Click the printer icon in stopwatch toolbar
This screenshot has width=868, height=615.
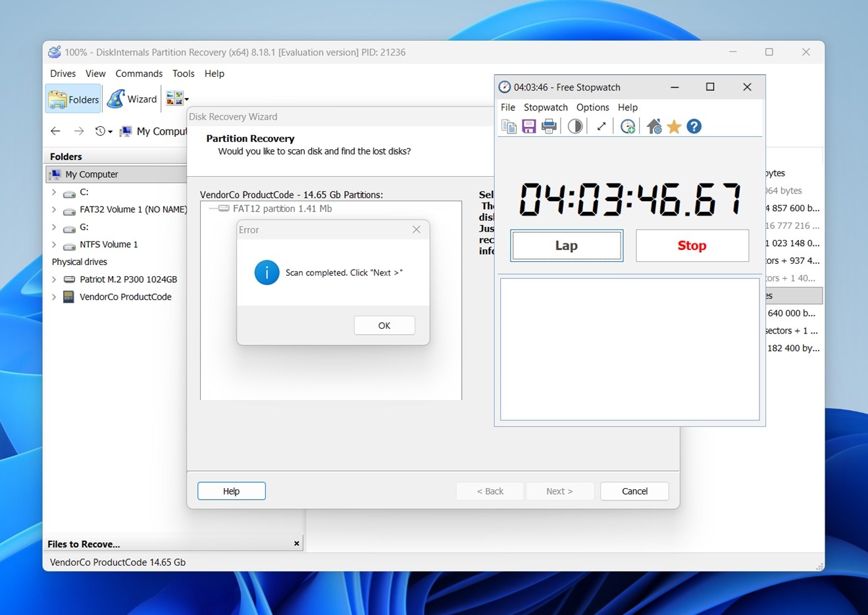(549, 126)
